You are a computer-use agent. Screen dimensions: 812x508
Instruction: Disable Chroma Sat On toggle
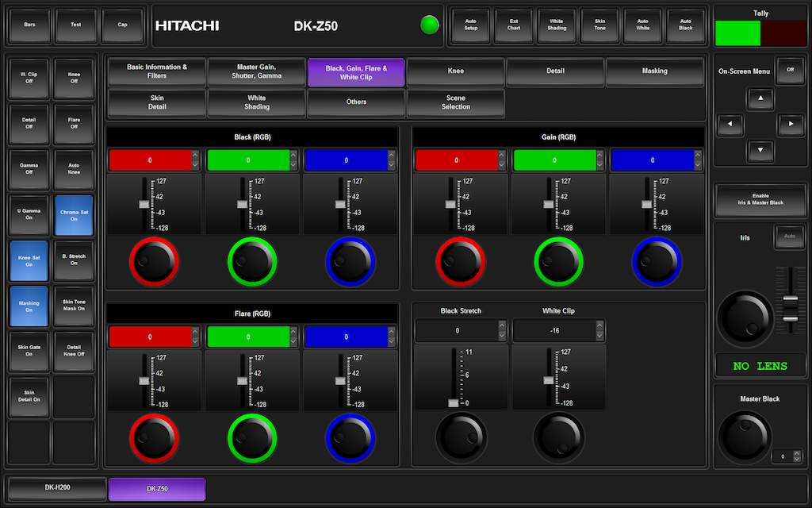click(x=74, y=215)
